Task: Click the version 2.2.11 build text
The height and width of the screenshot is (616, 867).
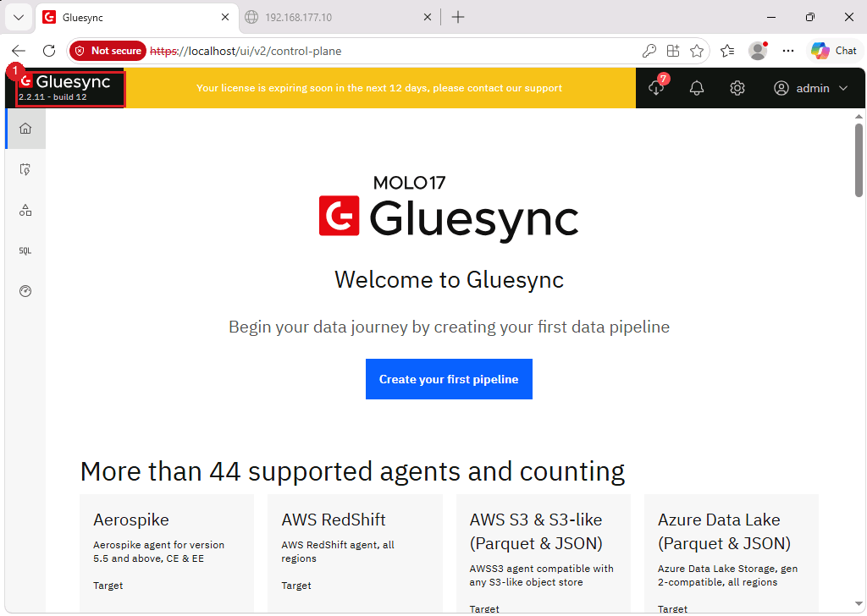Action: 52,97
